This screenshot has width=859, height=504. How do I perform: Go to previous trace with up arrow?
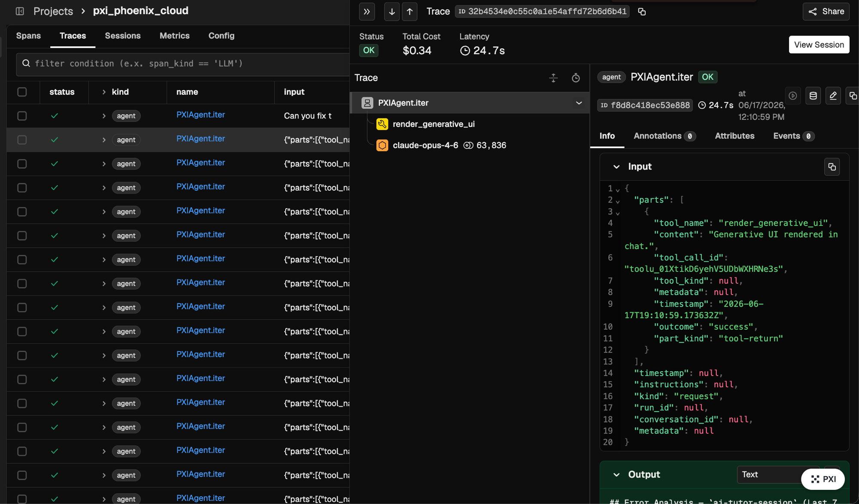(x=410, y=12)
